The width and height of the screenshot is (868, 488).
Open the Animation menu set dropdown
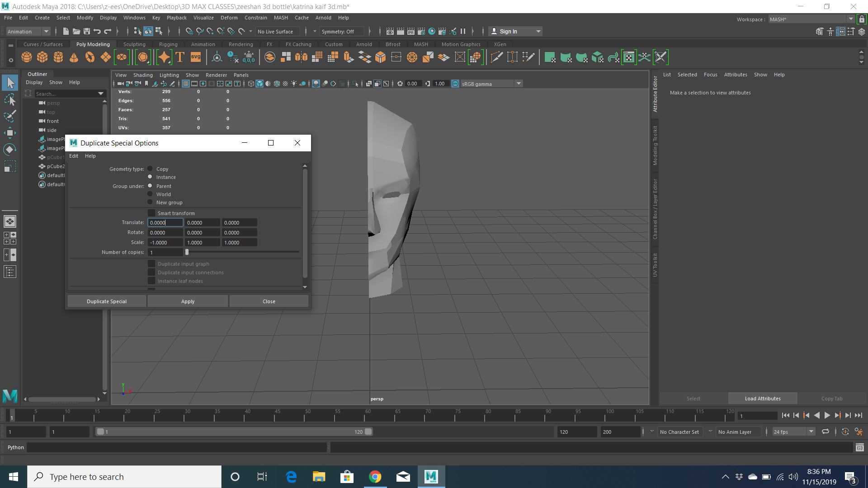pos(28,32)
